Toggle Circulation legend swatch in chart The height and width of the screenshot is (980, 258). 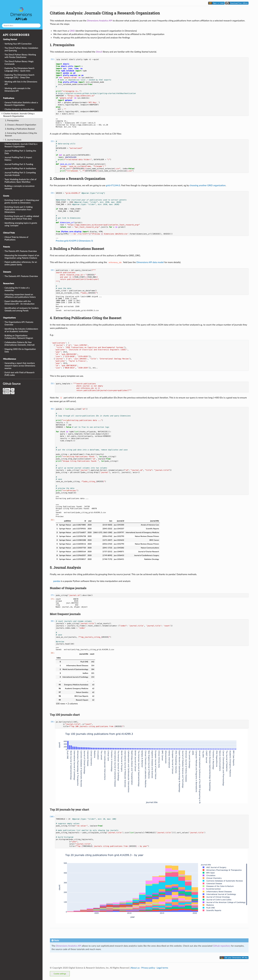[x=204, y=875]
